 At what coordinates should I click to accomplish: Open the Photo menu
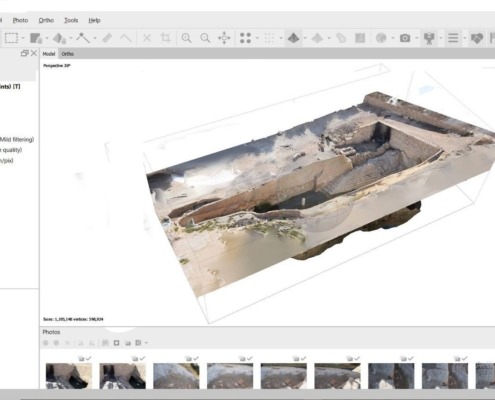(20, 20)
